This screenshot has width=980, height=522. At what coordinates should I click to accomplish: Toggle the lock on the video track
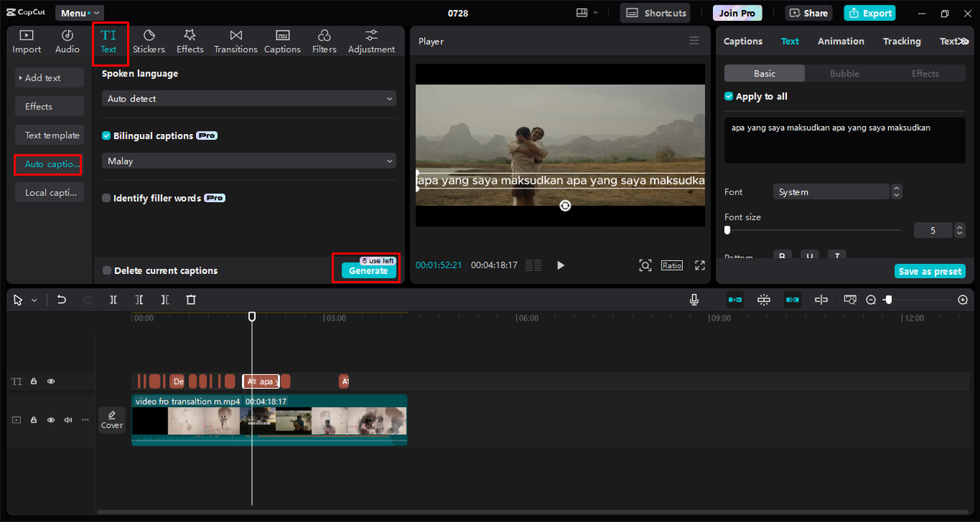tap(34, 420)
